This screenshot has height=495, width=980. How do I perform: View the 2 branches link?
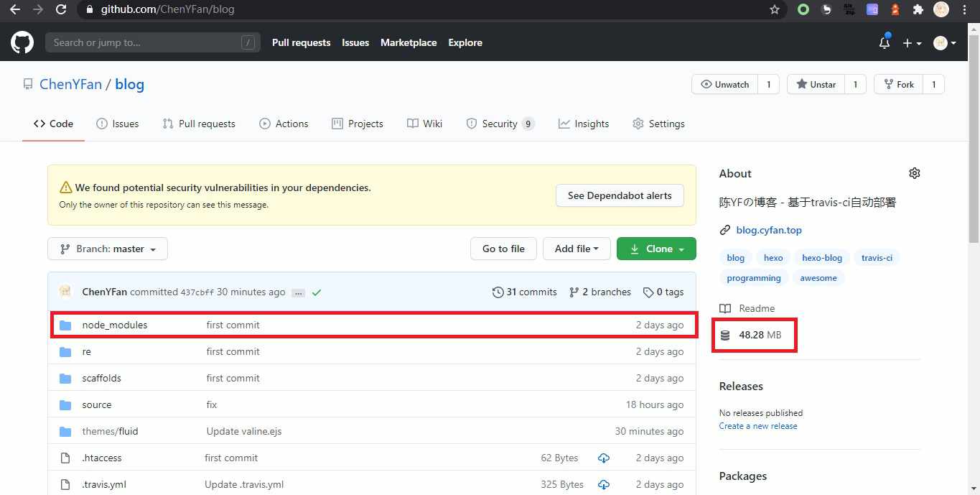600,292
